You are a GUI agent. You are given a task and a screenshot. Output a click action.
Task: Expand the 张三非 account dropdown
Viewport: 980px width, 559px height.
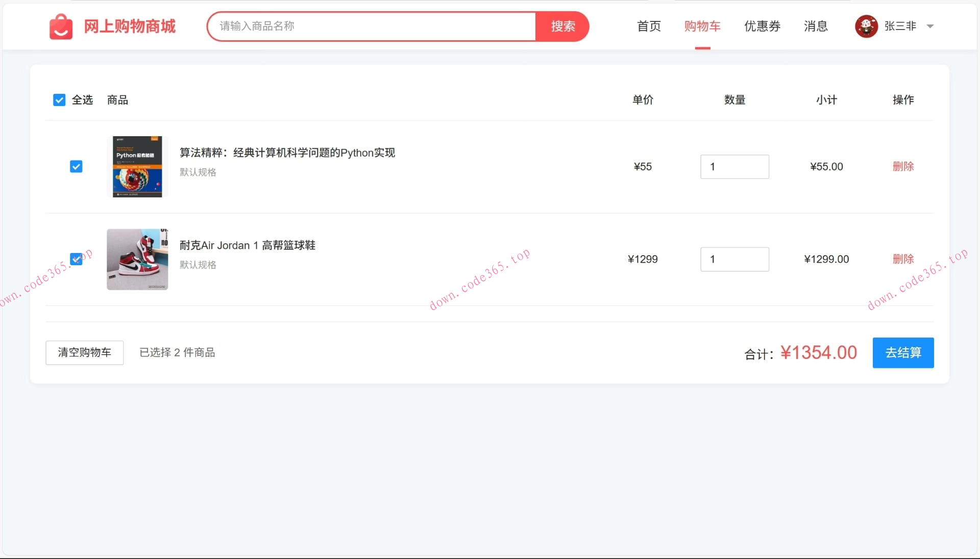coord(931,27)
